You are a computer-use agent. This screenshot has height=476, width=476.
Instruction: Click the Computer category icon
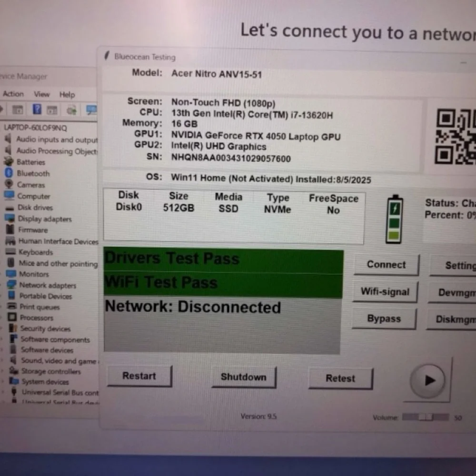point(9,195)
